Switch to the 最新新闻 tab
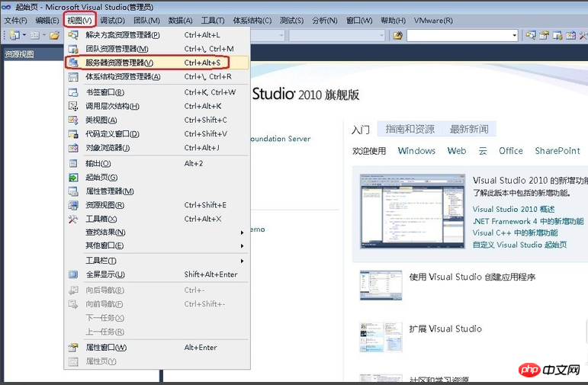The height and width of the screenshot is (385, 588). (x=469, y=130)
